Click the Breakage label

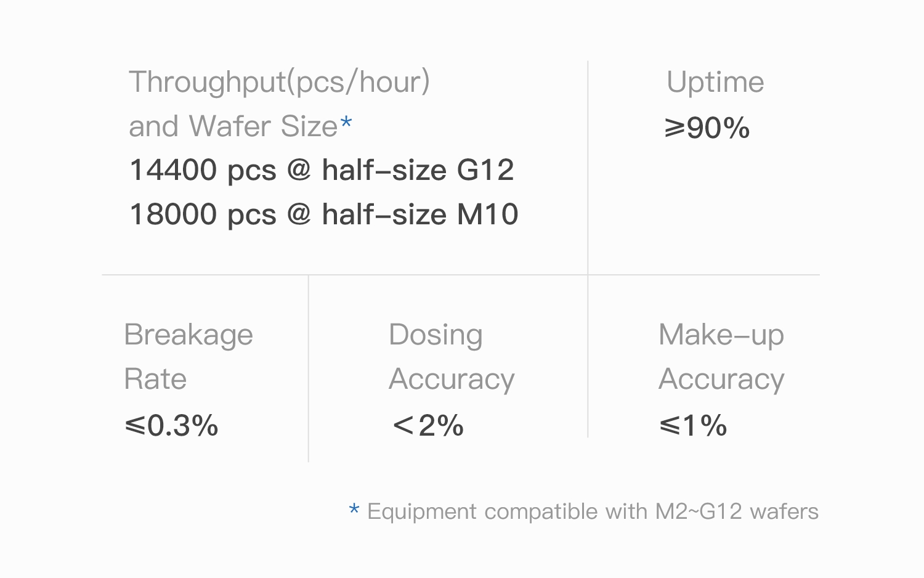pyautogui.click(x=188, y=335)
